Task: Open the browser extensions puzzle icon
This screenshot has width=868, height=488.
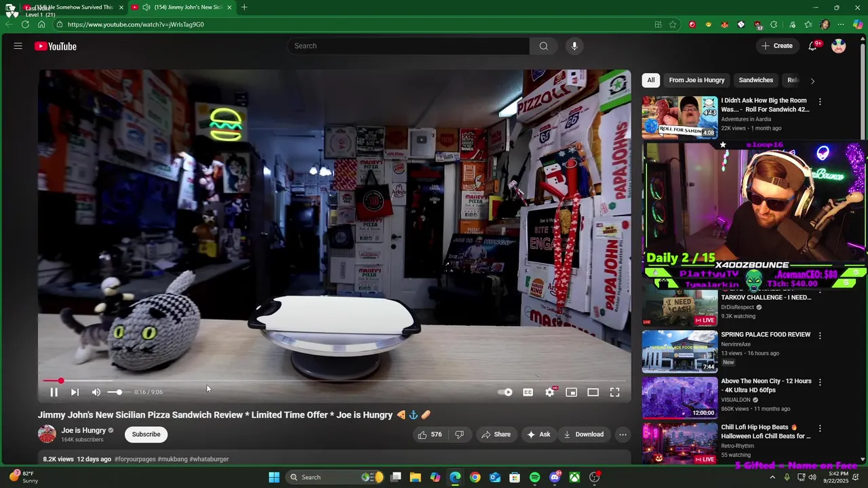Action: pos(774,24)
